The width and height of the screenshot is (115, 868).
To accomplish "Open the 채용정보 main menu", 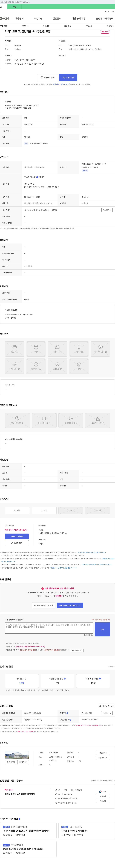I will 19,19.
